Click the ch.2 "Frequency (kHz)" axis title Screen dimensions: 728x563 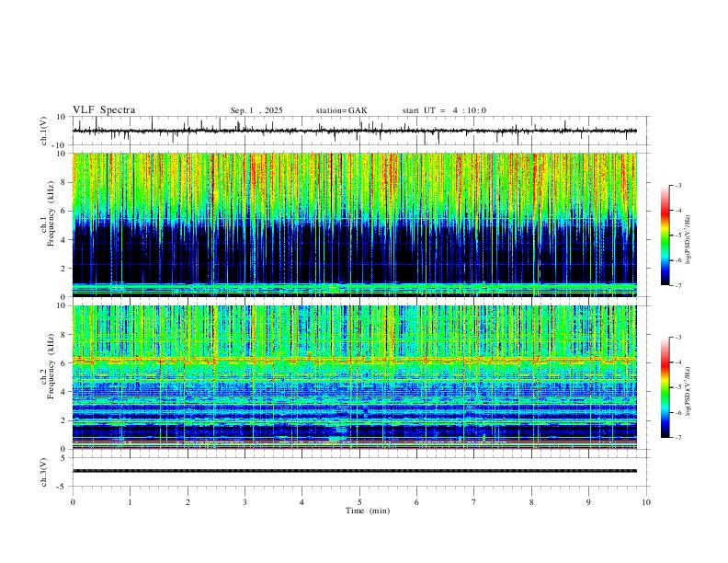[51, 366]
